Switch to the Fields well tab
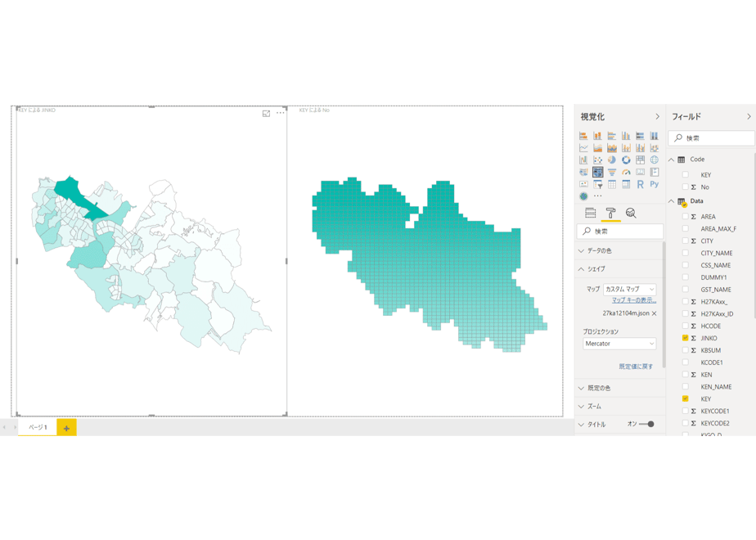The image size is (756, 540). pyautogui.click(x=590, y=213)
